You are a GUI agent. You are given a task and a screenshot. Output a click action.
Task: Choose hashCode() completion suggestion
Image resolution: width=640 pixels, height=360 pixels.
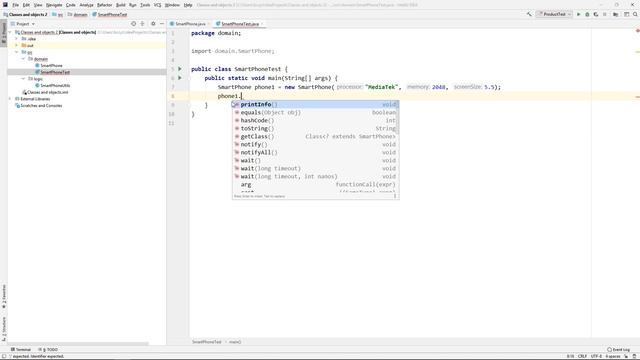[315, 120]
